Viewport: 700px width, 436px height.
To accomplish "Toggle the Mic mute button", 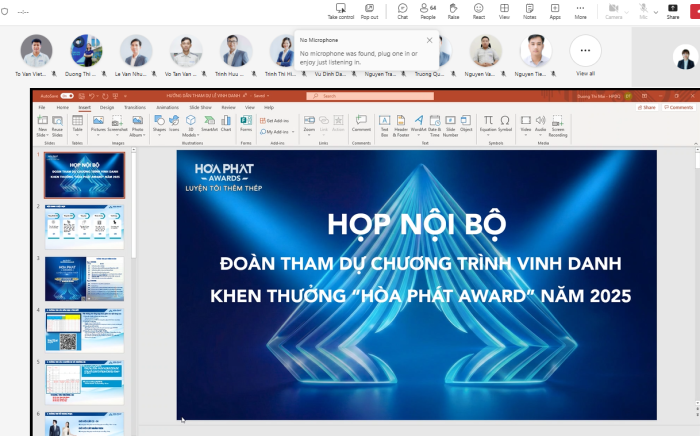I will (x=643, y=10).
